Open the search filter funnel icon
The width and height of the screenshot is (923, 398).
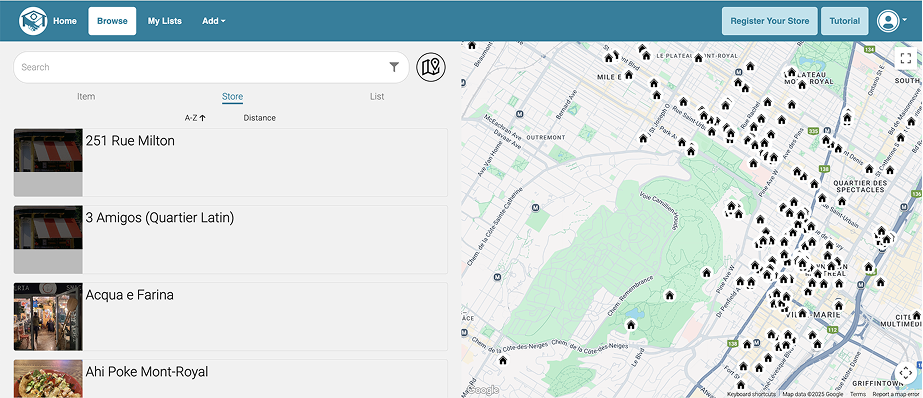tap(394, 67)
